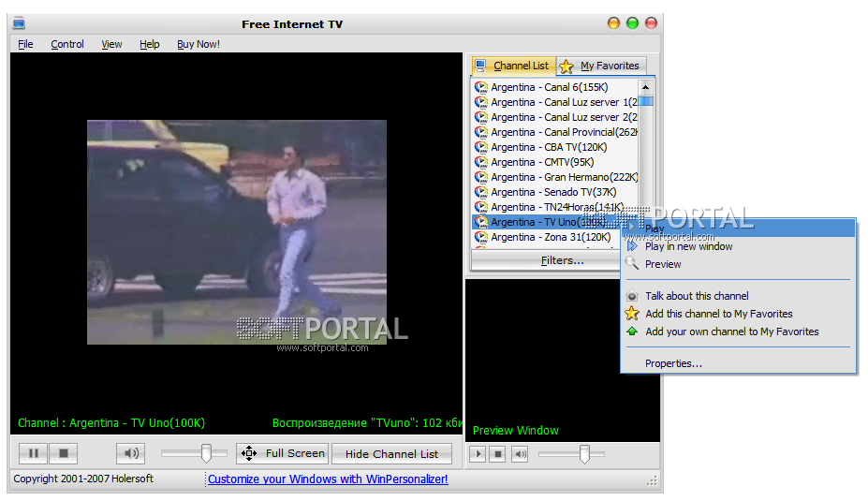Open the File menu
Image resolution: width=868 pixels, height=501 pixels.
point(25,44)
